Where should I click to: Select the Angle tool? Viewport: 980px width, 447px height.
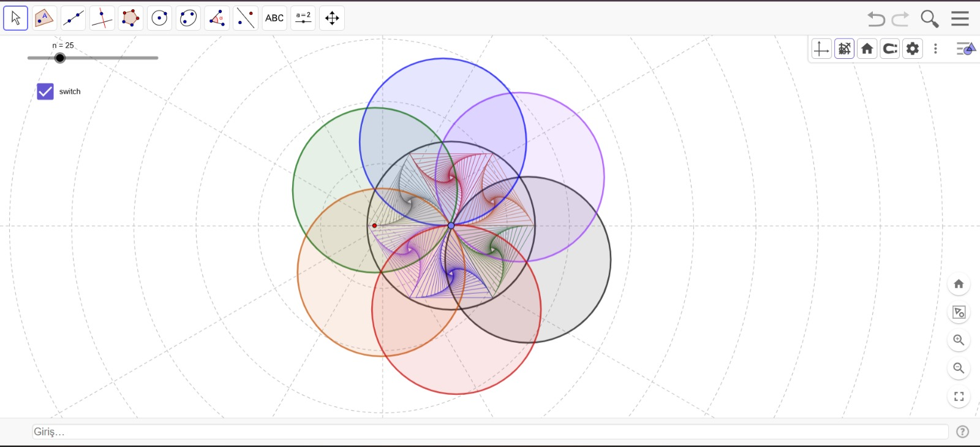click(217, 18)
